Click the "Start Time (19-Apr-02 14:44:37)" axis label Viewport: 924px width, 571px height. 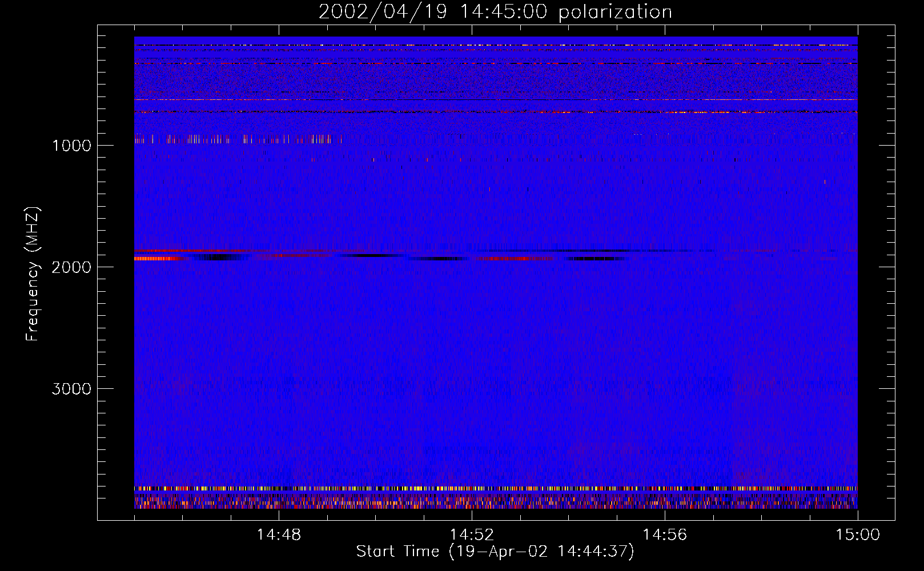(x=495, y=552)
